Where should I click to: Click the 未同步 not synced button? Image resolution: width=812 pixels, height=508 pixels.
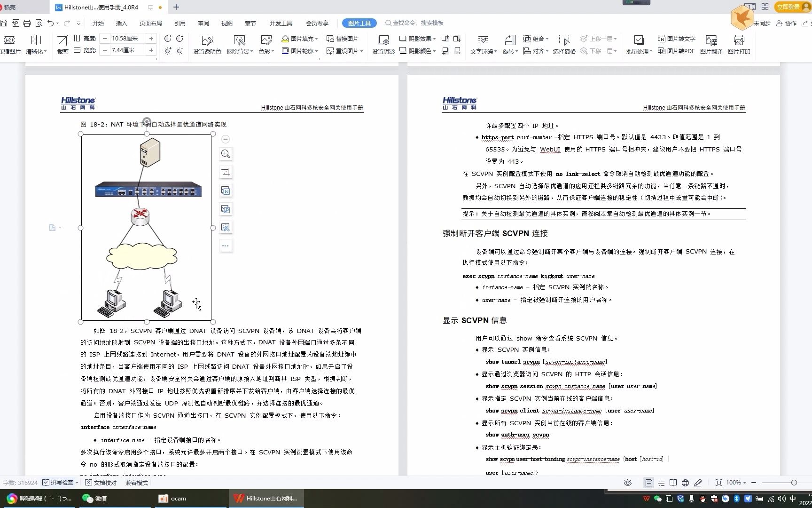point(762,23)
